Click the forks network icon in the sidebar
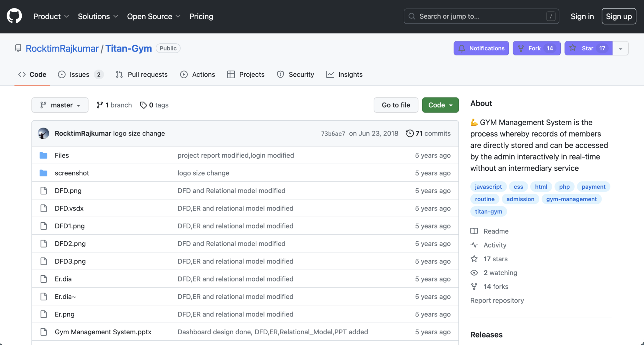 (474, 286)
